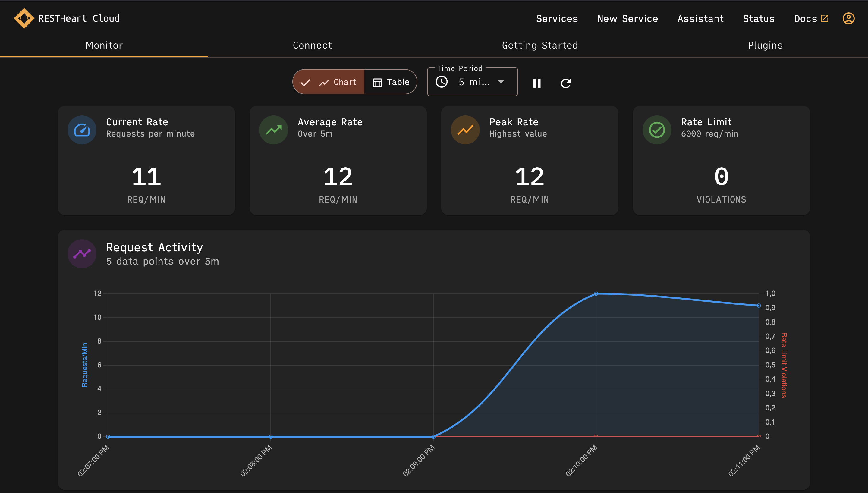Open the Assistant page
Viewport: 868px width, 493px height.
[x=700, y=19]
